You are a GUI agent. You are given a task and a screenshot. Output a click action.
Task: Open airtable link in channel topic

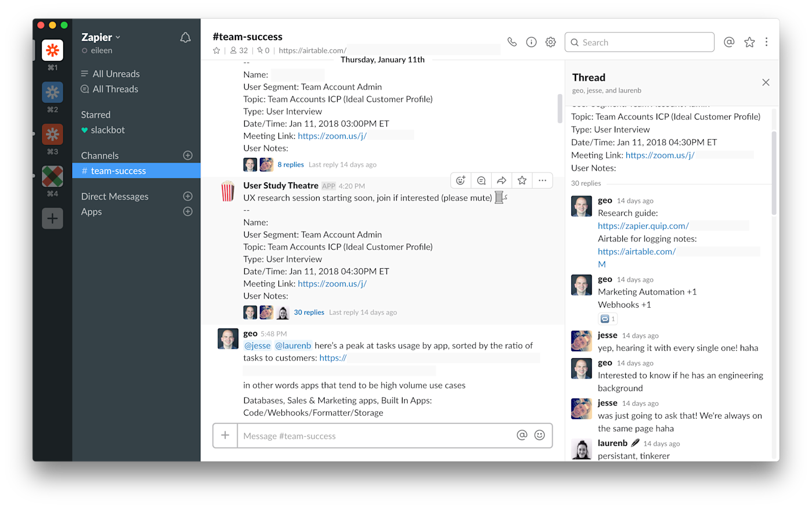[x=313, y=51]
